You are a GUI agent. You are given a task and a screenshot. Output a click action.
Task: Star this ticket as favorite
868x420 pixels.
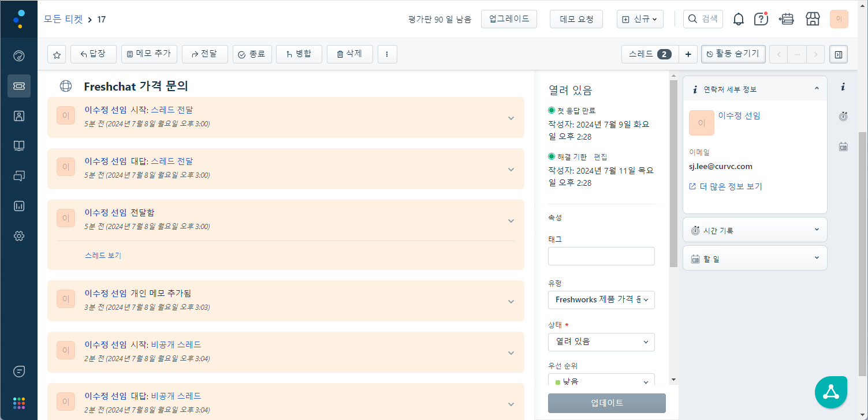tap(57, 54)
